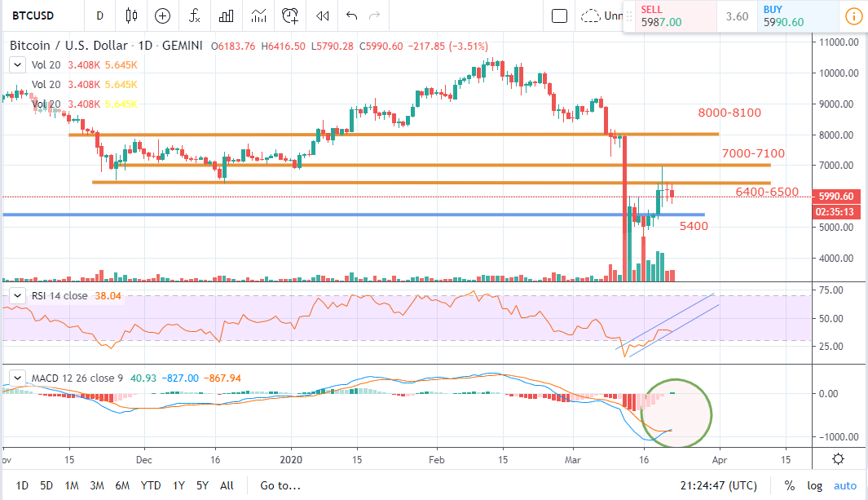Viewport: 868px width, 500px height.
Task: Click the MACD value -867.94
Action: point(223,378)
